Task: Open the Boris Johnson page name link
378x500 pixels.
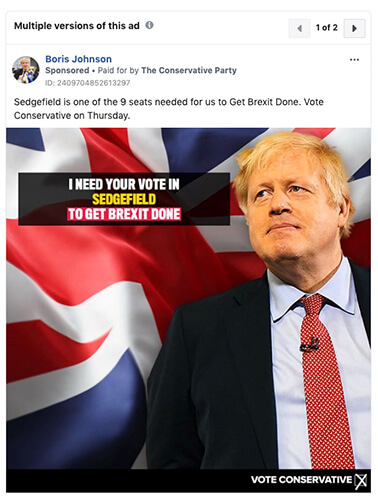Action: coord(78,59)
